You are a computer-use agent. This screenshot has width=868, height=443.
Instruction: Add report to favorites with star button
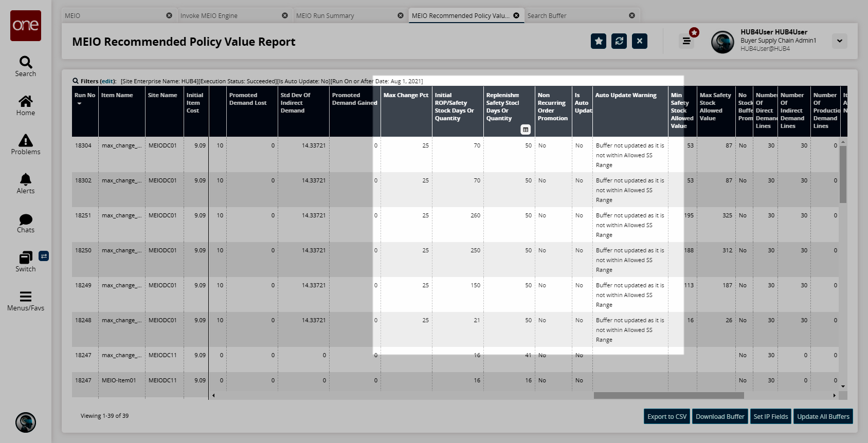[x=599, y=41]
